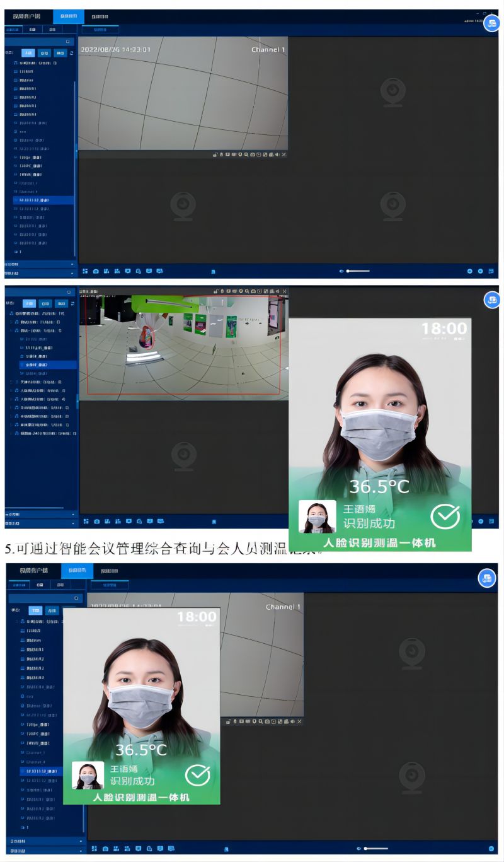Mute the speaker icon on the first screenshot's Channel 1 toolbar
The height and width of the screenshot is (862, 504).
pos(277,154)
